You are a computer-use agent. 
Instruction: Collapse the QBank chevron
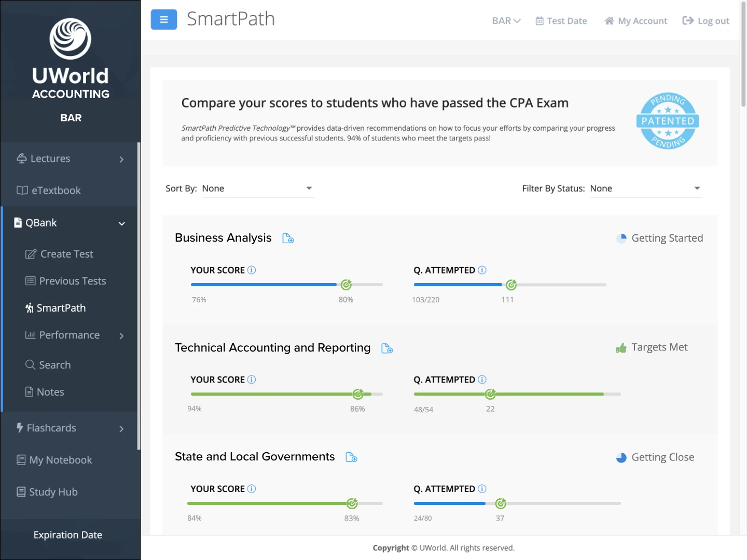[x=122, y=223]
